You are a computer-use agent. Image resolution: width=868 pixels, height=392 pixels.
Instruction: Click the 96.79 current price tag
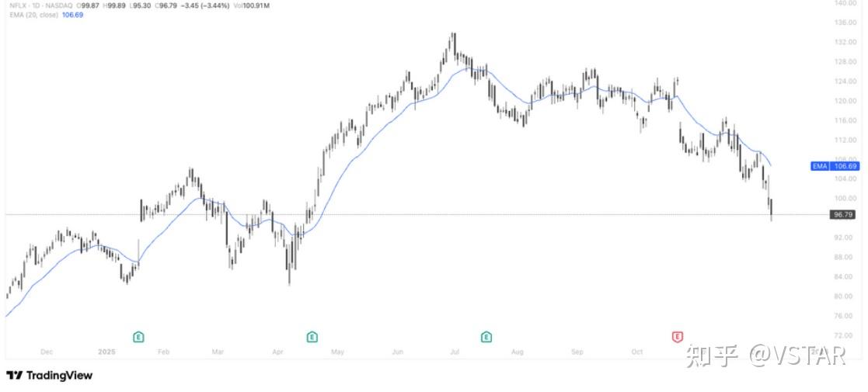[842, 214]
